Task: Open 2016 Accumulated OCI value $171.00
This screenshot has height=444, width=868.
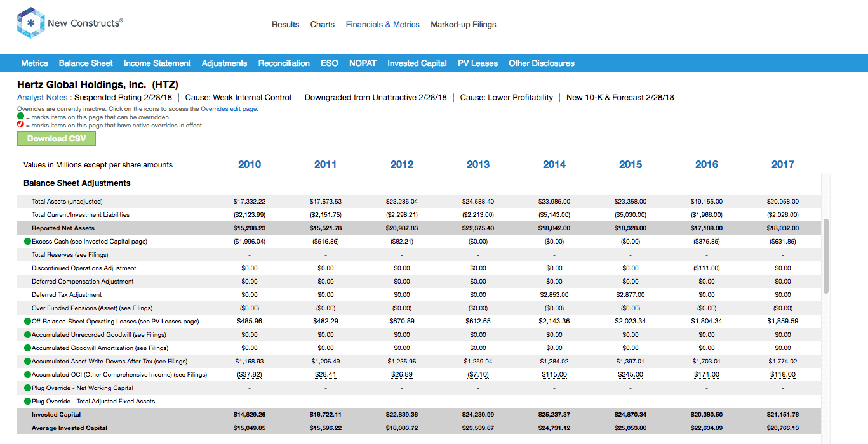Action: pos(707,375)
